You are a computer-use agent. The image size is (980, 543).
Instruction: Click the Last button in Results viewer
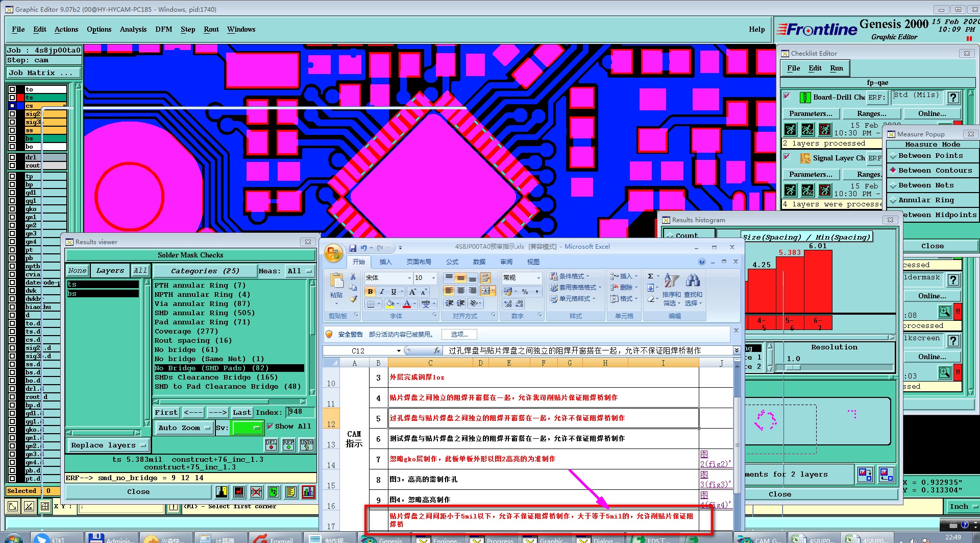click(x=242, y=413)
